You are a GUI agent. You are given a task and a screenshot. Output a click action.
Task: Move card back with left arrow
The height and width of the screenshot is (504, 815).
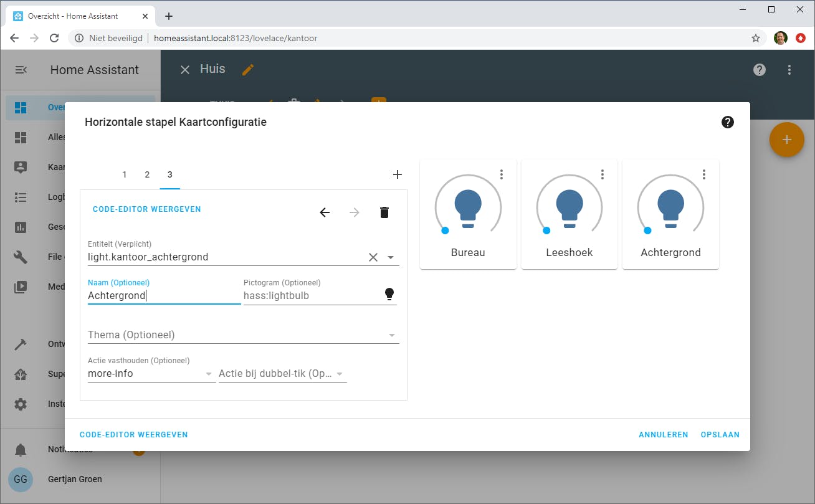[x=325, y=212]
